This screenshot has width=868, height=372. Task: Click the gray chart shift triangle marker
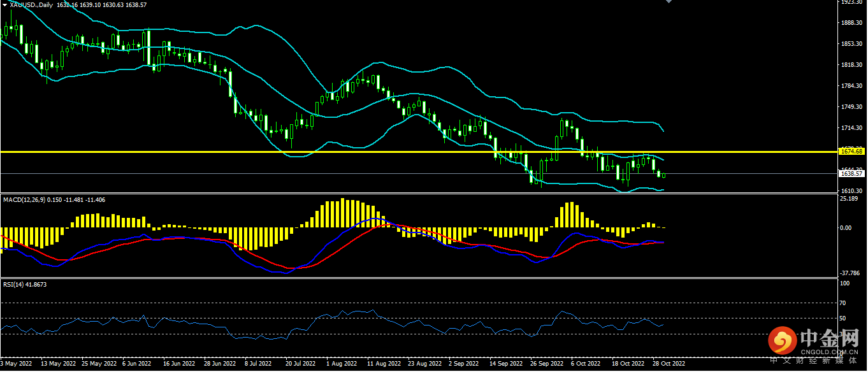[668, 2]
